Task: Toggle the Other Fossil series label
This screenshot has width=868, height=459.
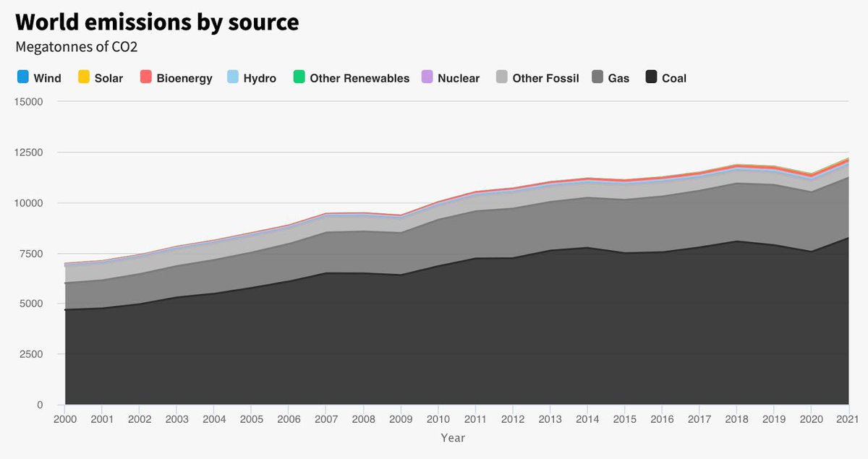Action: pyautogui.click(x=545, y=78)
